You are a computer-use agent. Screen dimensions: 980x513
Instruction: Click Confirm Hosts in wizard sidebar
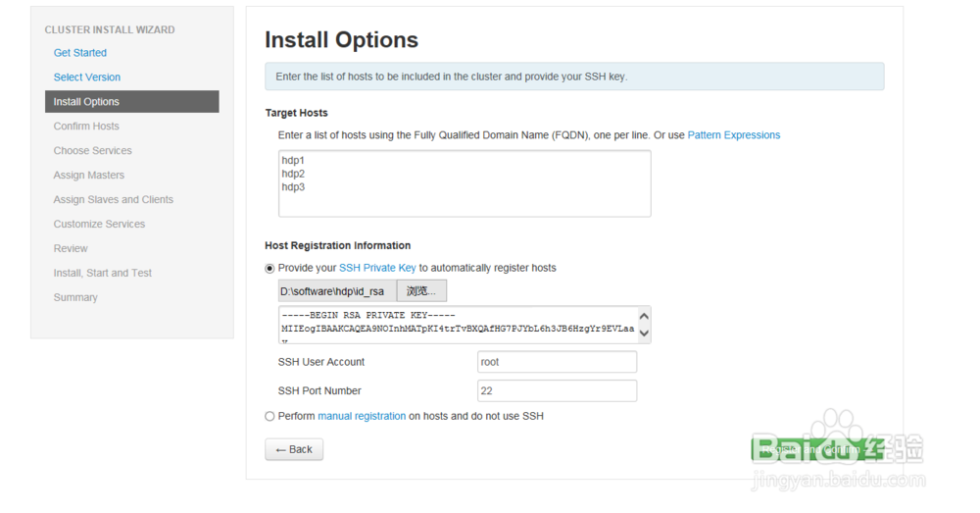click(x=86, y=127)
